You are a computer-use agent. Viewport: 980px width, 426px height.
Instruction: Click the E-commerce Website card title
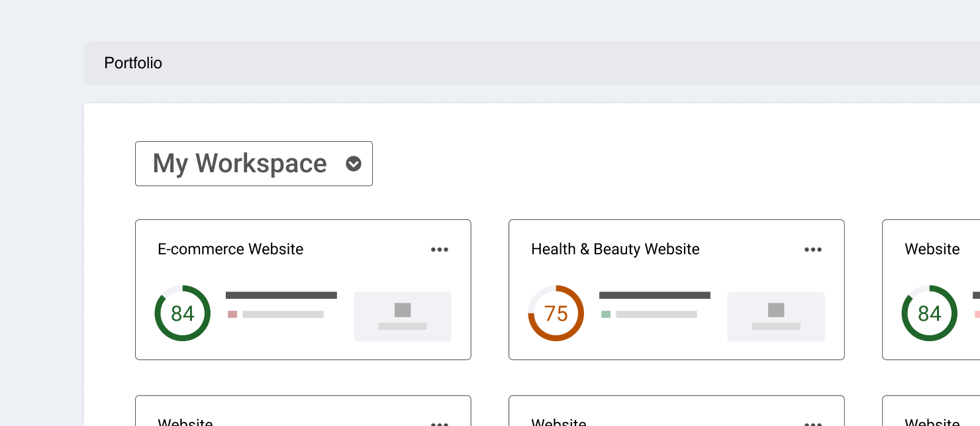pyautogui.click(x=230, y=249)
